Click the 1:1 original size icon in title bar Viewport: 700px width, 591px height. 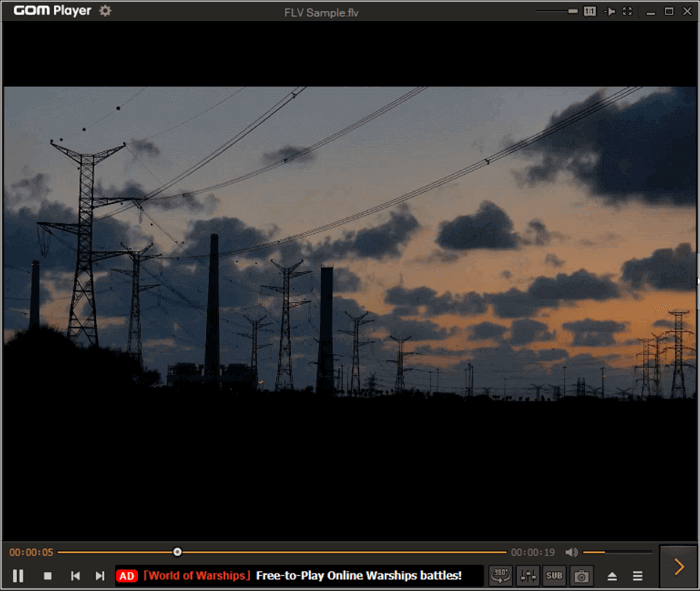pyautogui.click(x=589, y=11)
